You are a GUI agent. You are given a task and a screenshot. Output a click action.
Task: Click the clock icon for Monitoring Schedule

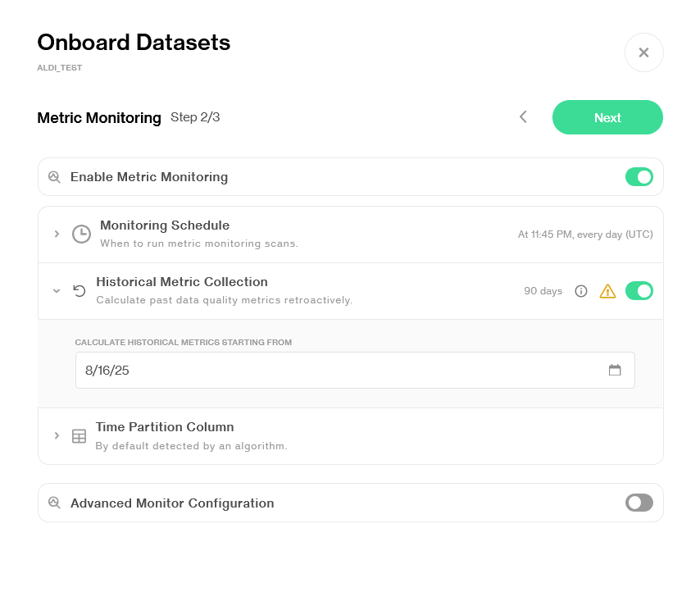(81, 234)
